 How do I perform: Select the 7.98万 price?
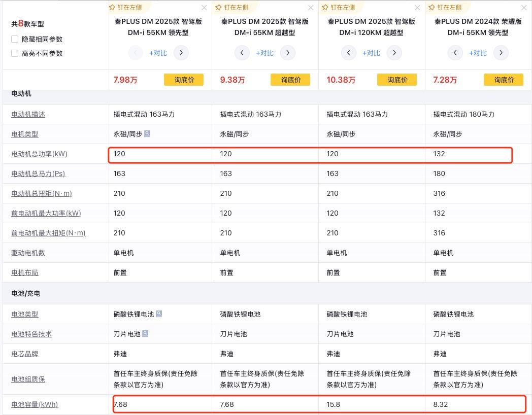coord(125,80)
